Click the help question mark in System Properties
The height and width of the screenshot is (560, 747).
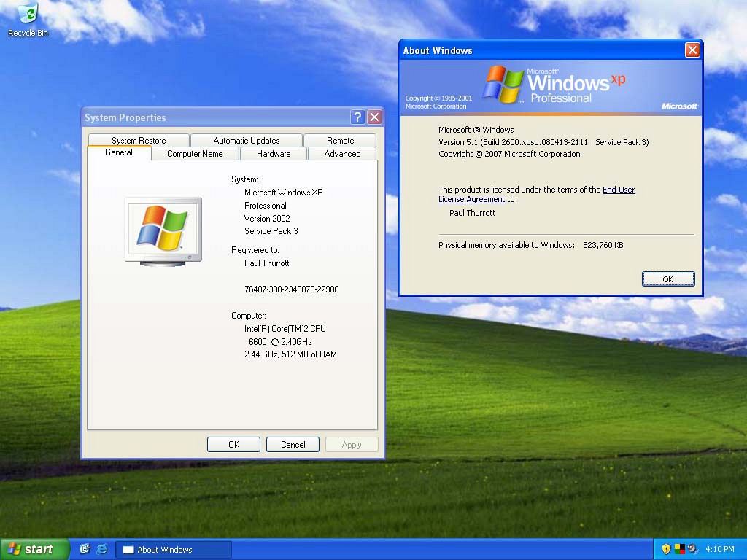tap(357, 117)
